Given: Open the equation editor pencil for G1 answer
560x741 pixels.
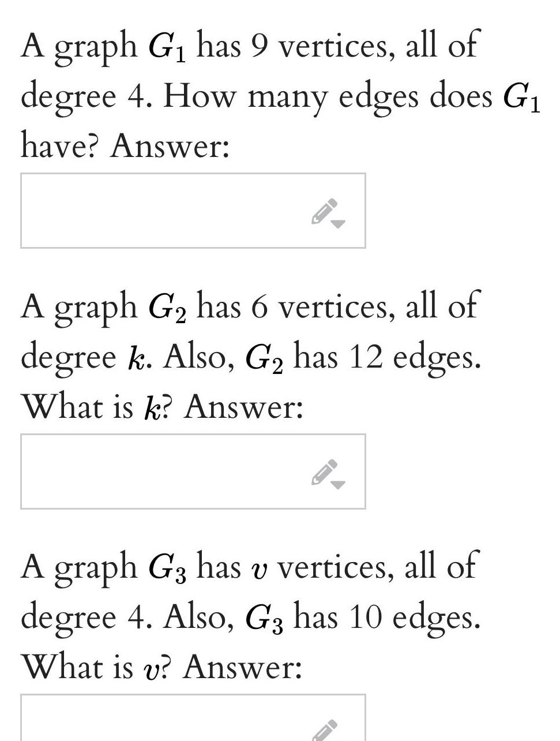Looking at the screenshot, I should click(x=324, y=211).
